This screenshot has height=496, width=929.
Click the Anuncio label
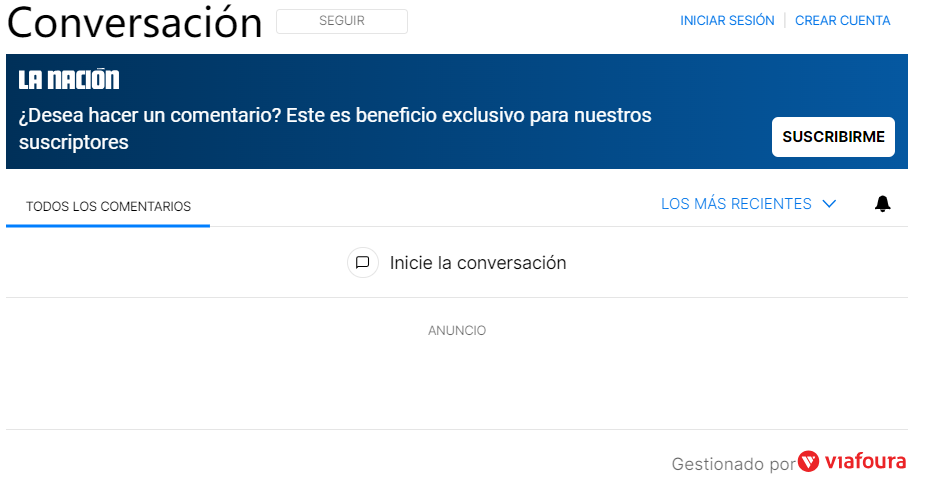(x=457, y=331)
